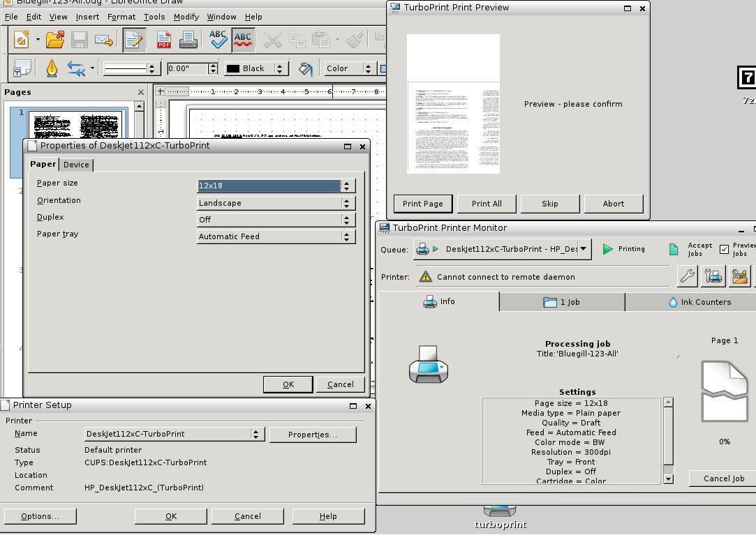Switch to the Device tab
Screen dimensions: 756x535
tap(76, 165)
